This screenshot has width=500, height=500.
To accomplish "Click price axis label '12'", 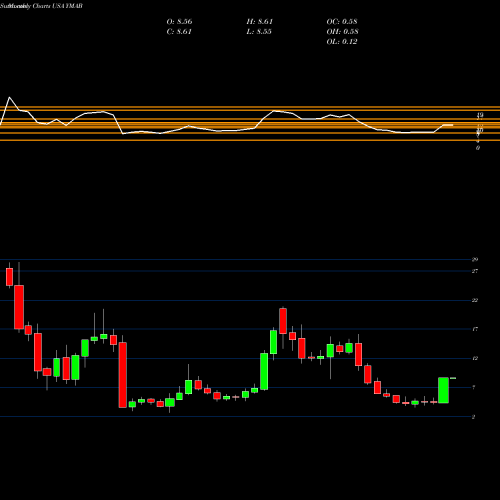I will 475,358.
